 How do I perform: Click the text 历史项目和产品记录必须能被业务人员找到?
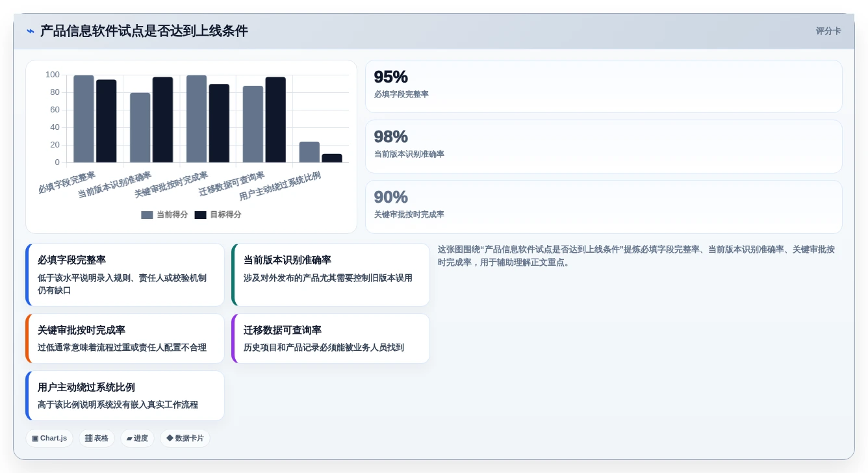click(x=324, y=348)
